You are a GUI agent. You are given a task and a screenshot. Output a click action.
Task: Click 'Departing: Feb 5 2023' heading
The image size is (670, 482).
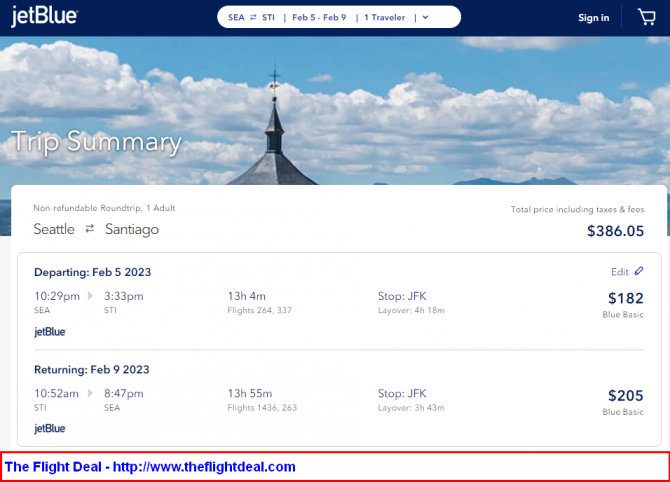tap(93, 272)
